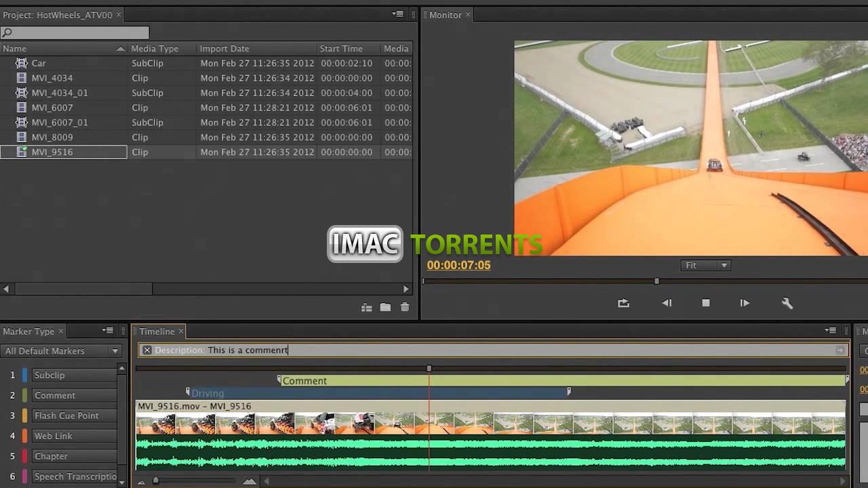The height and width of the screenshot is (488, 868).
Task: Add a Chapter marker
Action: [75, 456]
